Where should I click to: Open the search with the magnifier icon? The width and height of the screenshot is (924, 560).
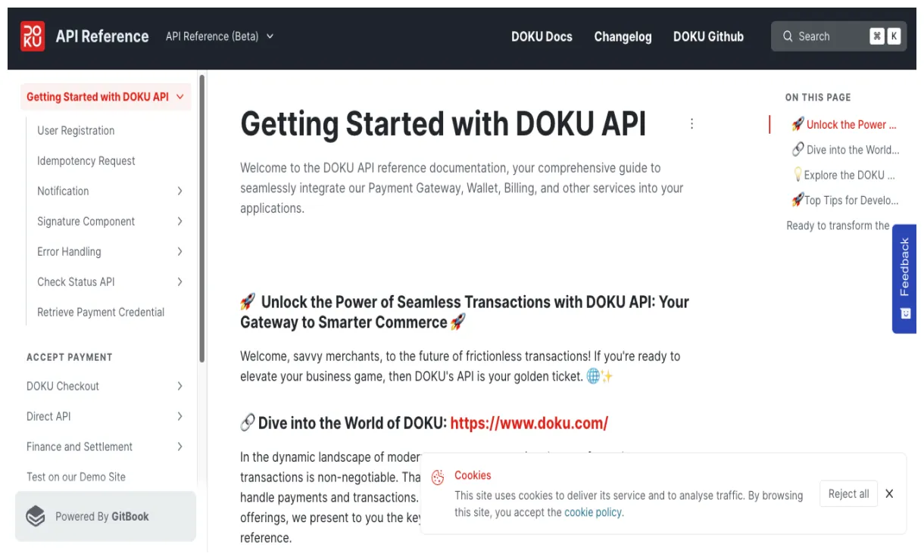[788, 36]
